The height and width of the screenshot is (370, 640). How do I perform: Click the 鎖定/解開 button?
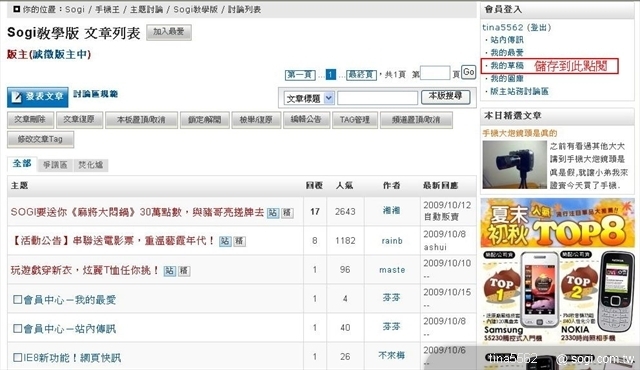click(x=204, y=120)
